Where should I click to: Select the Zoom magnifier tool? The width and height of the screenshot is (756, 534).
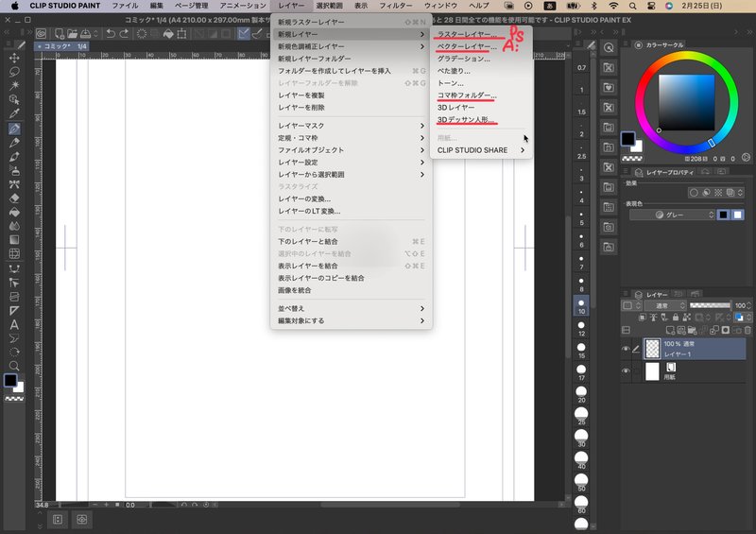tap(14, 366)
